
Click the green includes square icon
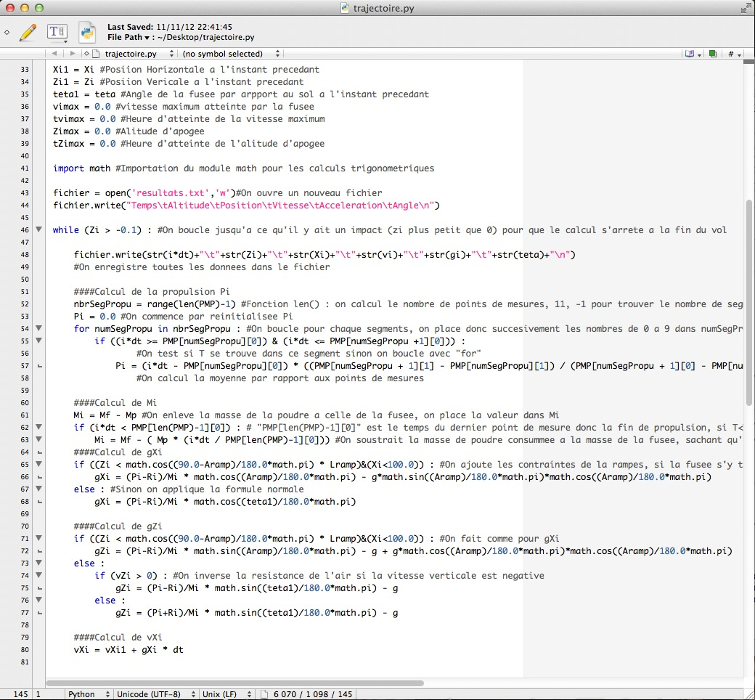(x=713, y=54)
